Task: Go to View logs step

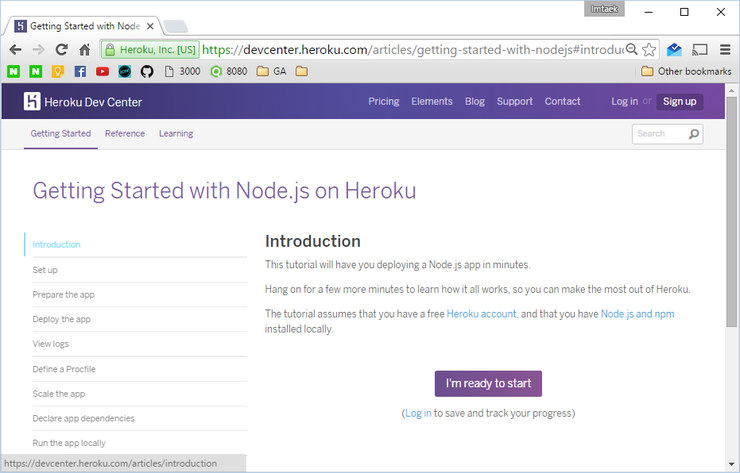Action: point(50,344)
